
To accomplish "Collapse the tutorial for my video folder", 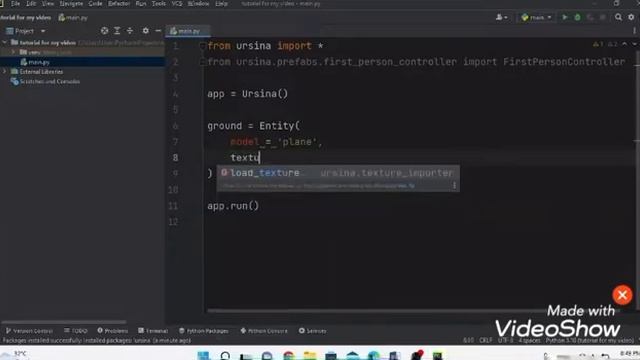I will [4, 42].
